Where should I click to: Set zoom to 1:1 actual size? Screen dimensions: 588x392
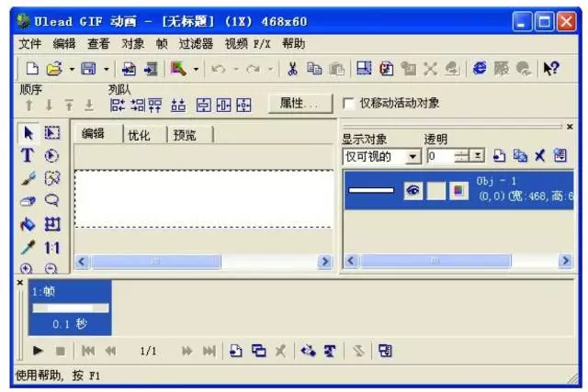51,248
